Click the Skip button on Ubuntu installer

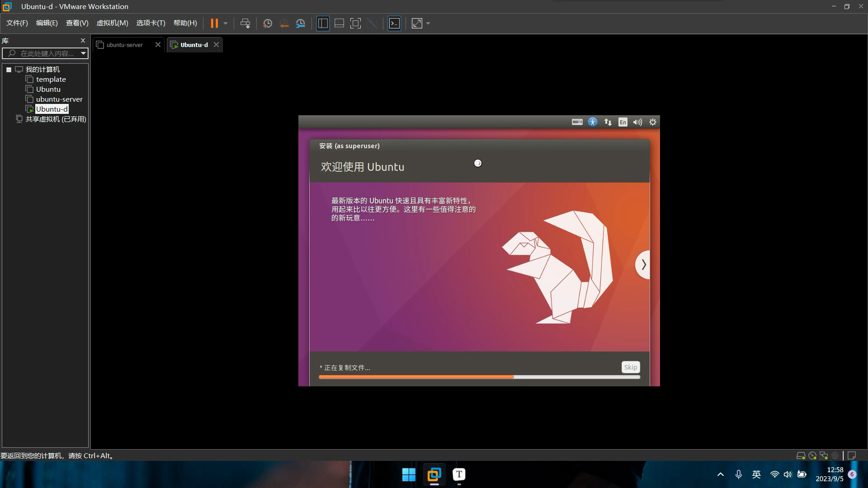click(630, 367)
